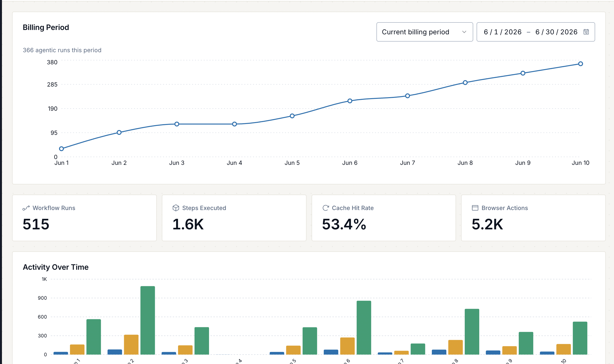Click the Workflow Runs 515 card
614x364 pixels.
coord(84,218)
